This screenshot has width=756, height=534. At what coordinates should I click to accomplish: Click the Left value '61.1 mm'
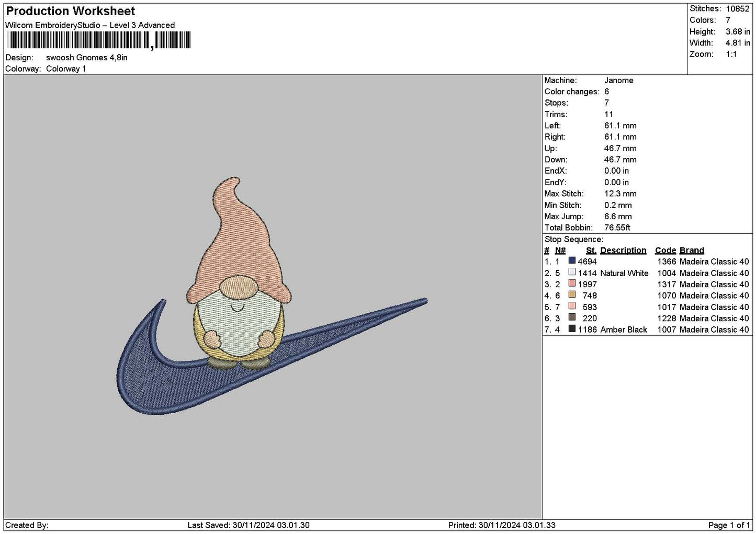coord(620,126)
